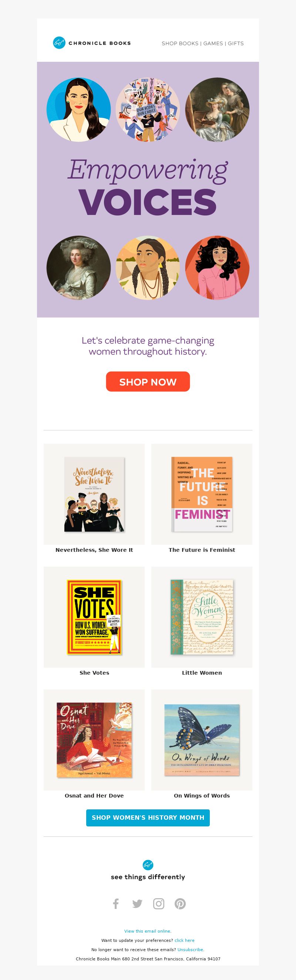Open the Facebook social icon
Viewport: 296px width, 980px height.
click(x=116, y=903)
